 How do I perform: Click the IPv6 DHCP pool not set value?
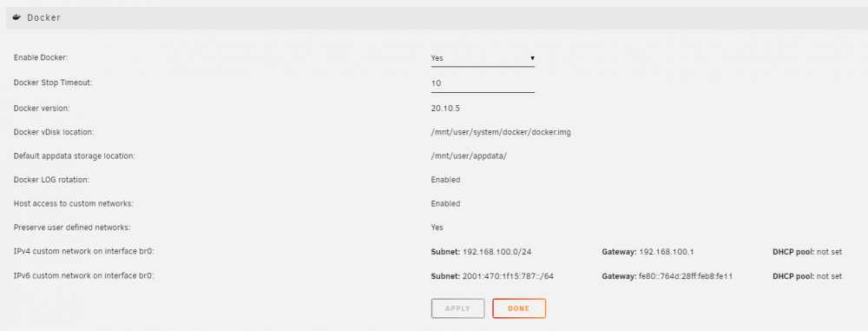point(829,275)
